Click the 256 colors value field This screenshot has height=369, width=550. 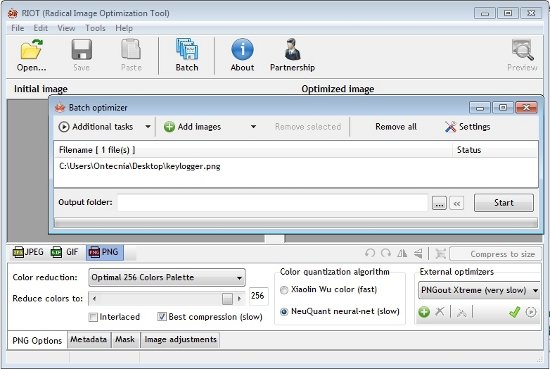tap(258, 296)
